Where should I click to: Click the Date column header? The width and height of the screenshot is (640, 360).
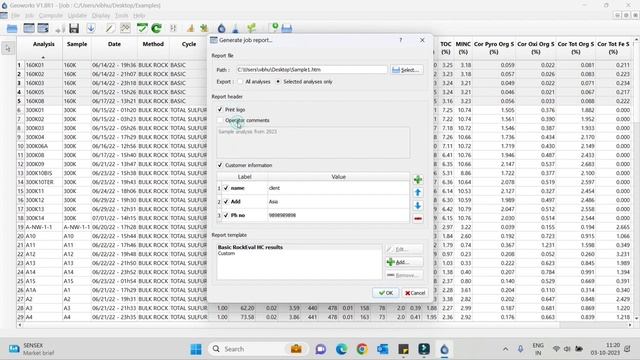[x=114, y=44]
